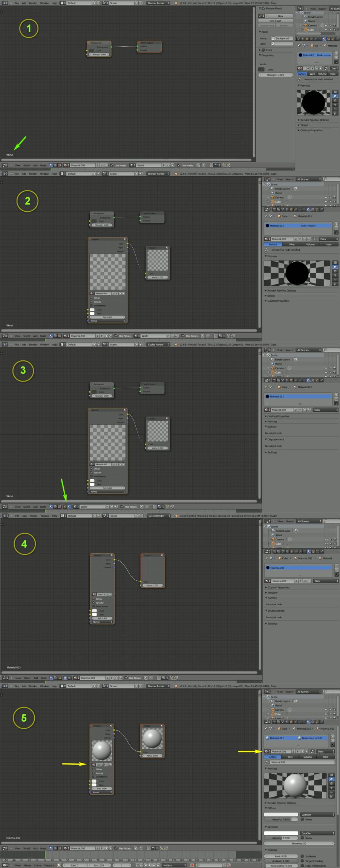Collapse the Properties section in step 1 sidebar
This screenshot has width=340, height=868.
[x=267, y=55]
